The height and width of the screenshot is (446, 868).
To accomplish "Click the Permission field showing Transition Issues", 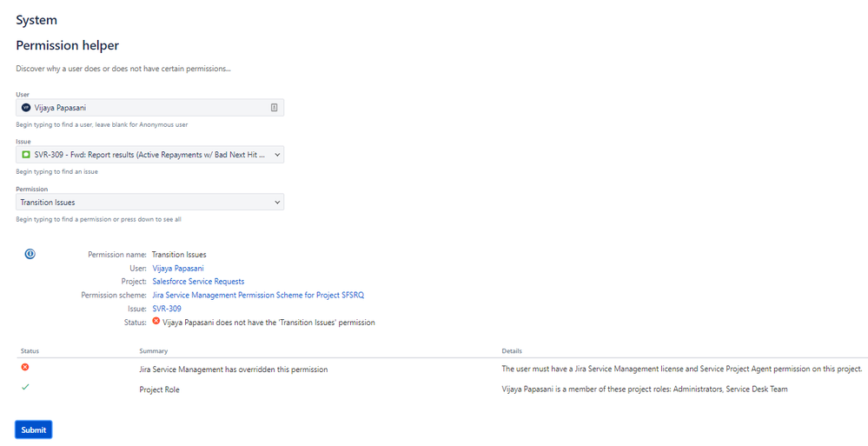I will [149, 203].
